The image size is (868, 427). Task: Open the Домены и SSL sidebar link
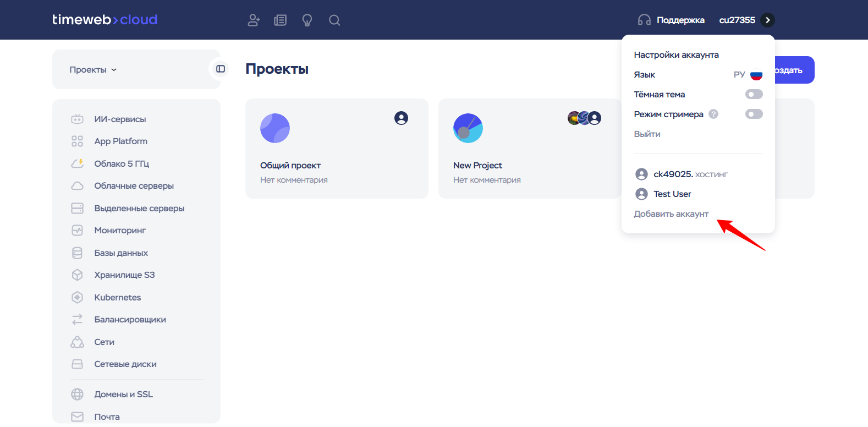[124, 395]
